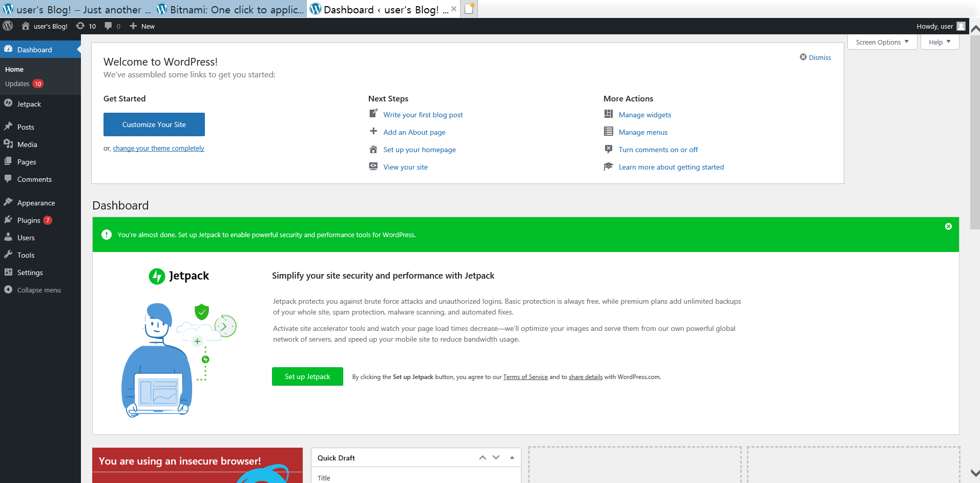
Task: Click the Customize Your Site button
Action: (154, 124)
